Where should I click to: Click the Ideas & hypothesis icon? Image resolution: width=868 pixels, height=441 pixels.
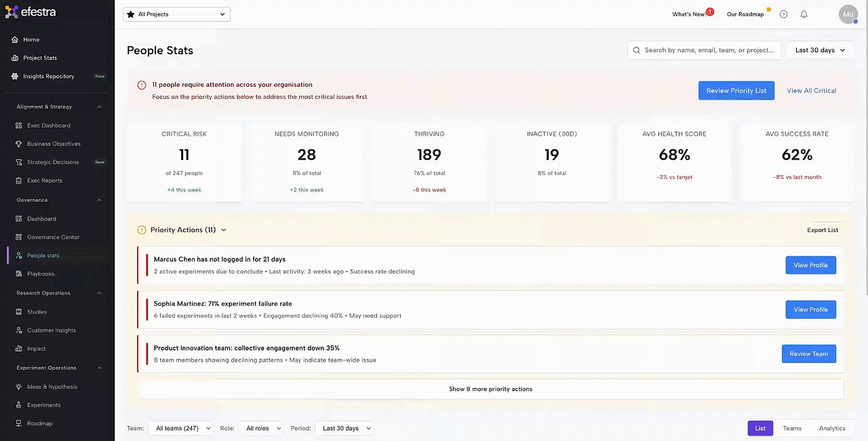click(19, 387)
